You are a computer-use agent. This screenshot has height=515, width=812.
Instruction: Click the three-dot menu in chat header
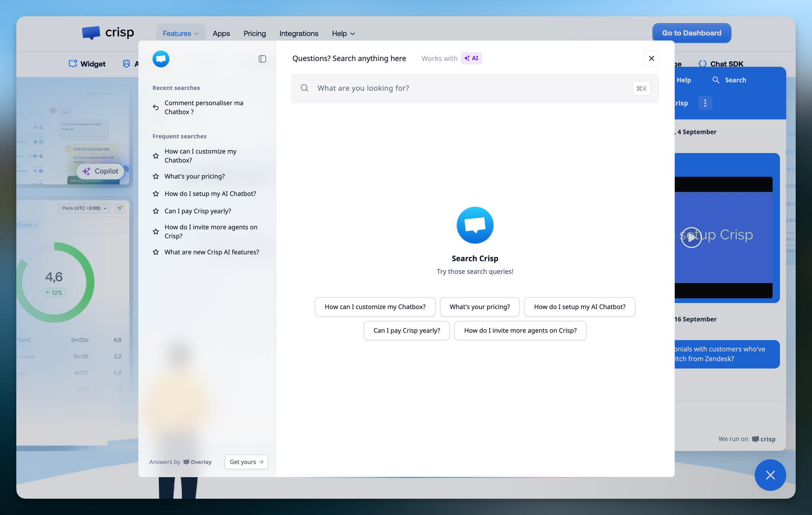(x=705, y=103)
